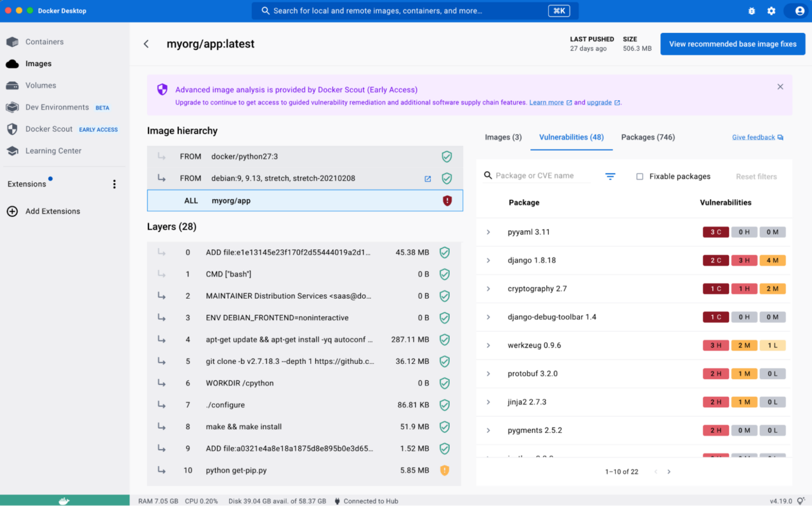Expand the django 1.8.18 package row
812x506 pixels.
coord(488,260)
